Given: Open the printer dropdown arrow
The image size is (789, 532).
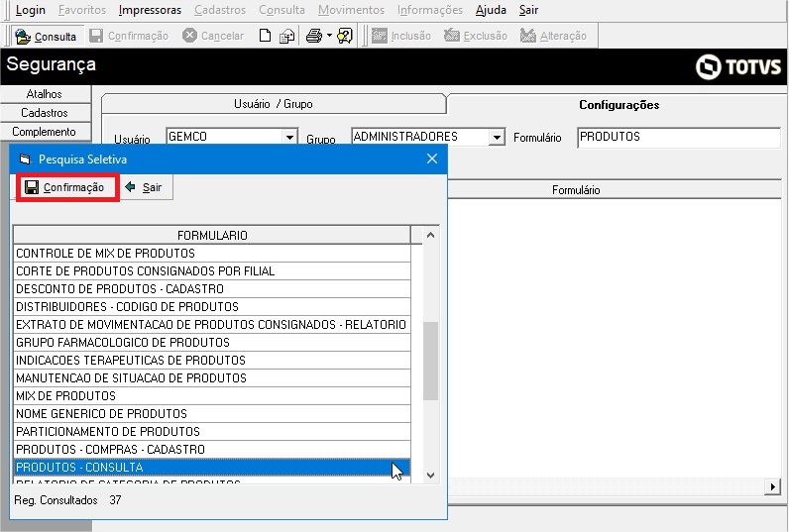Looking at the screenshot, I should click(329, 36).
